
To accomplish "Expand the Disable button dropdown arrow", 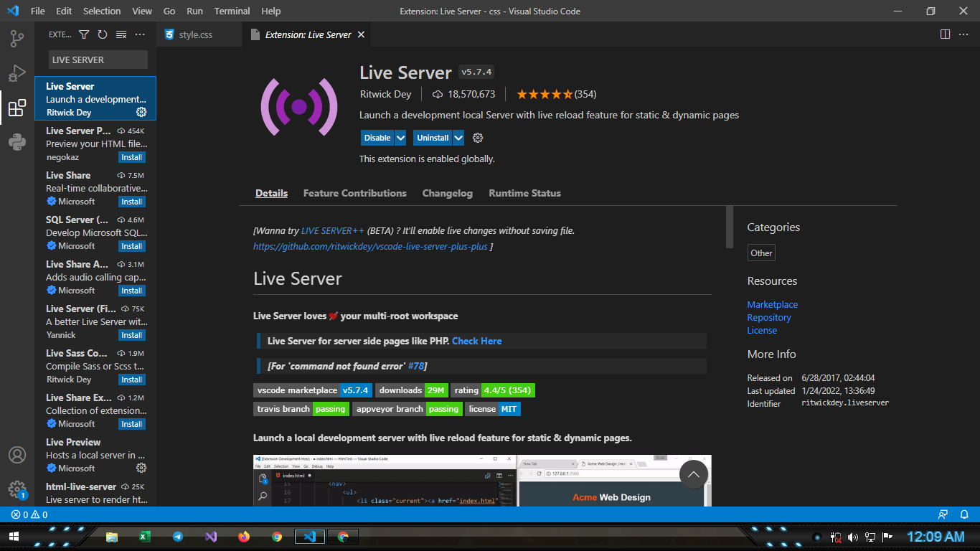I will (x=400, y=138).
